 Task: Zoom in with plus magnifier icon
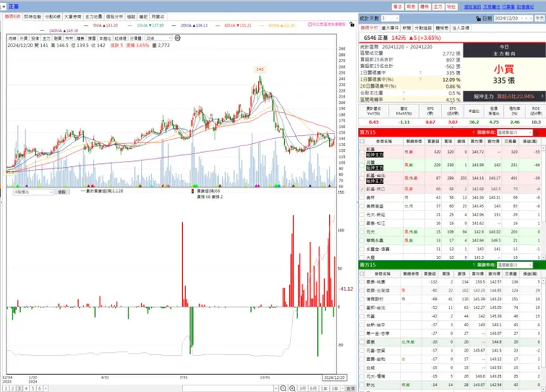(293, 388)
